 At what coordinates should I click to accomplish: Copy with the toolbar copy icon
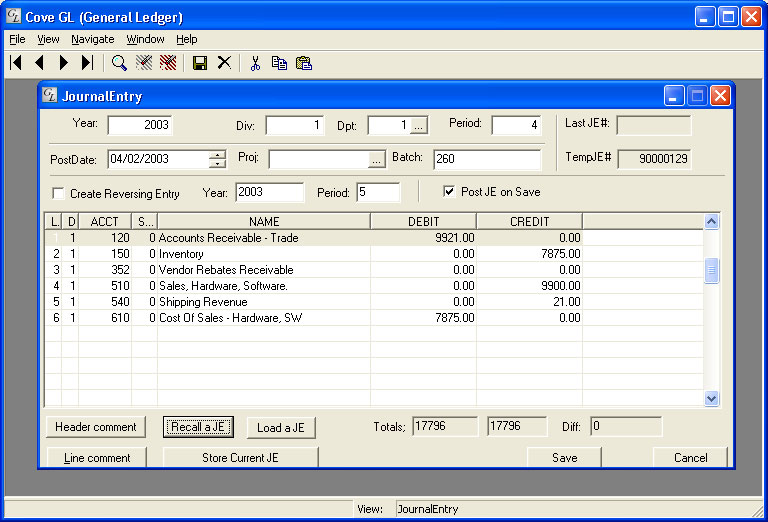tap(279, 63)
